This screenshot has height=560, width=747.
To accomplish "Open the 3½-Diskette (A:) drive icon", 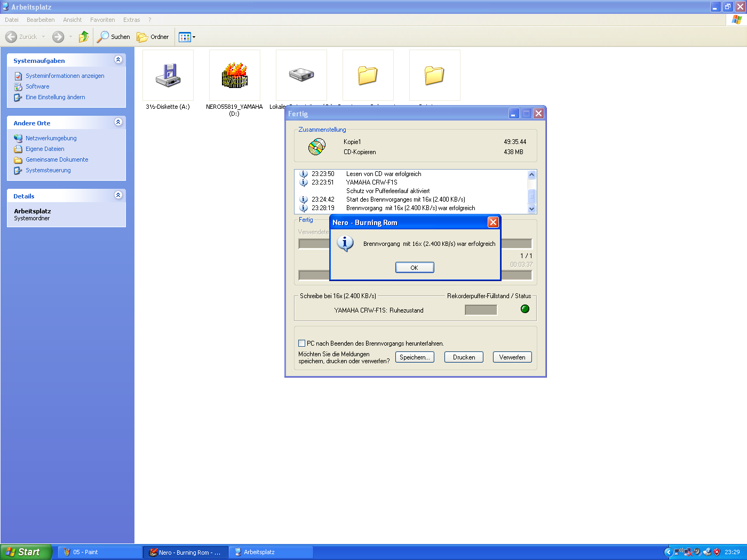I will tap(168, 75).
